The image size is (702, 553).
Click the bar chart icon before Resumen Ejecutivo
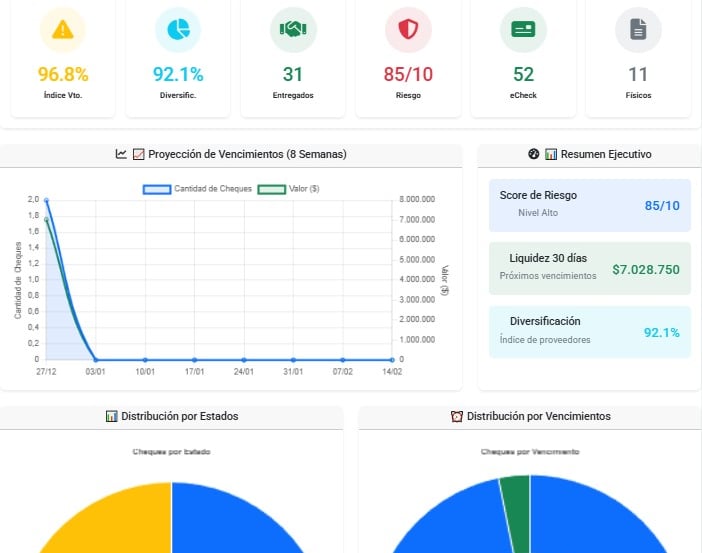click(551, 154)
